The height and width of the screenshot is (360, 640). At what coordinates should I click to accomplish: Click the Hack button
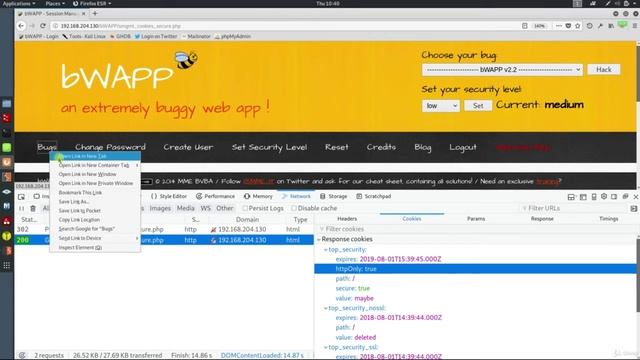pos(604,70)
